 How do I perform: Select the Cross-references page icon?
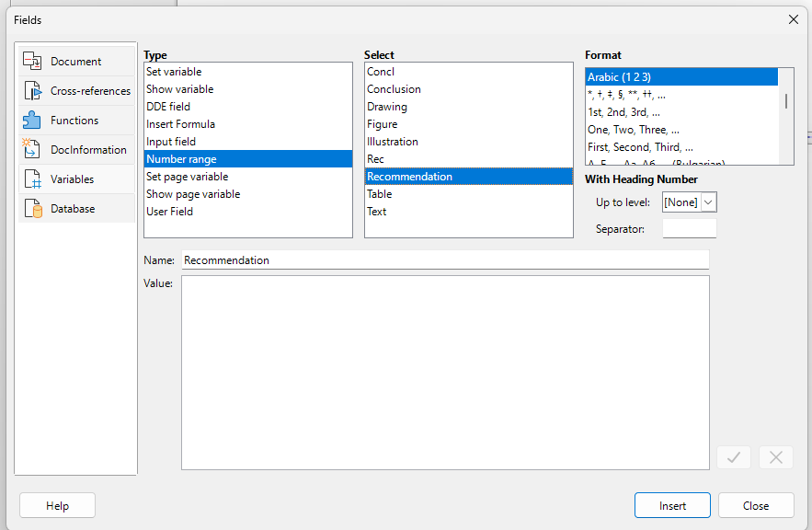[32, 91]
